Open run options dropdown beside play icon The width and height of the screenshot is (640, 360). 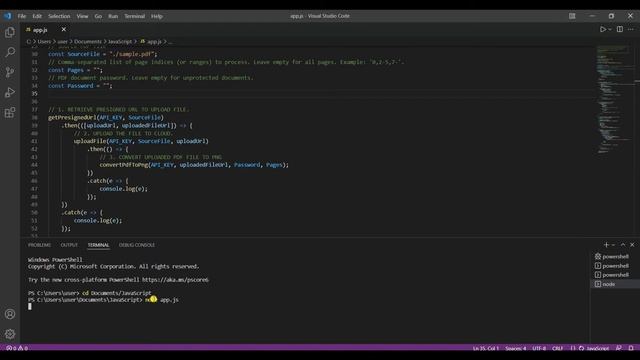(610, 29)
